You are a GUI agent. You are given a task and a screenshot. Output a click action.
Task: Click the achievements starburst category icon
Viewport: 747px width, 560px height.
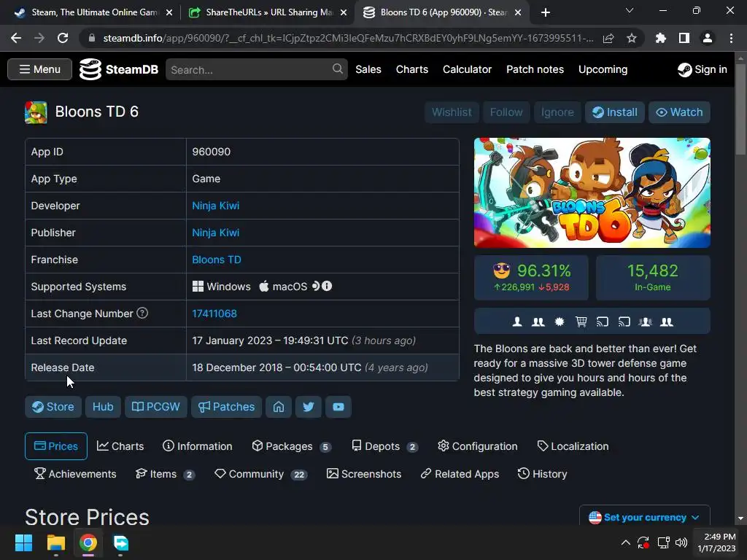560,322
